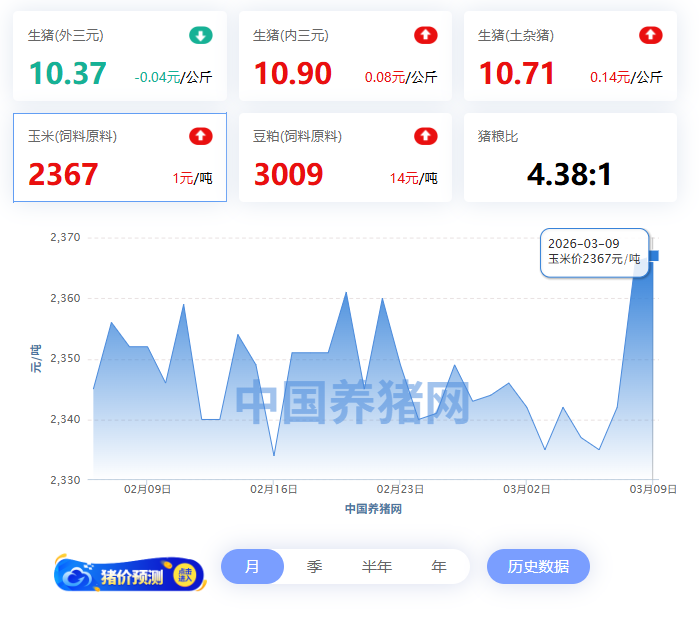The image size is (699, 624).
Task: Open 历史数据 button
Action: (x=538, y=566)
